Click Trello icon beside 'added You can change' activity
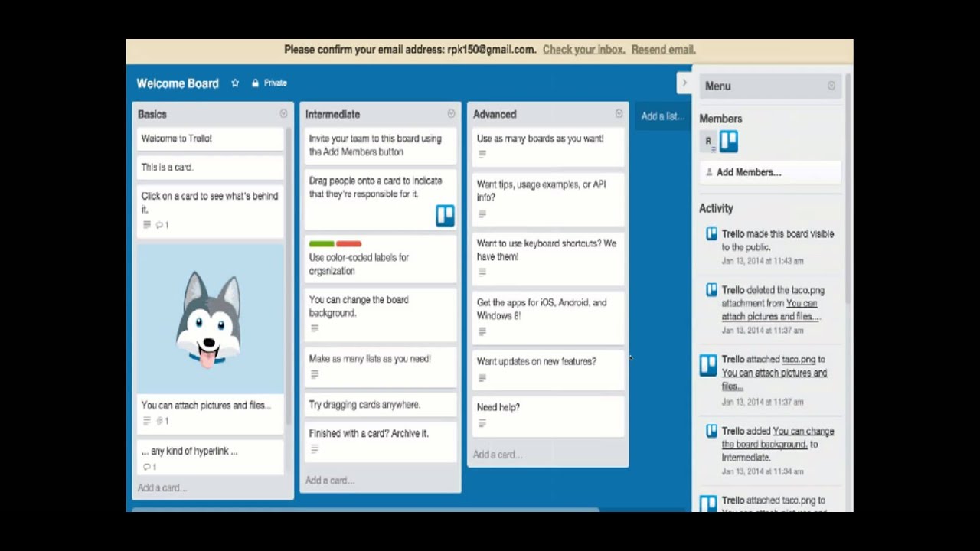980x551 pixels. 711,431
